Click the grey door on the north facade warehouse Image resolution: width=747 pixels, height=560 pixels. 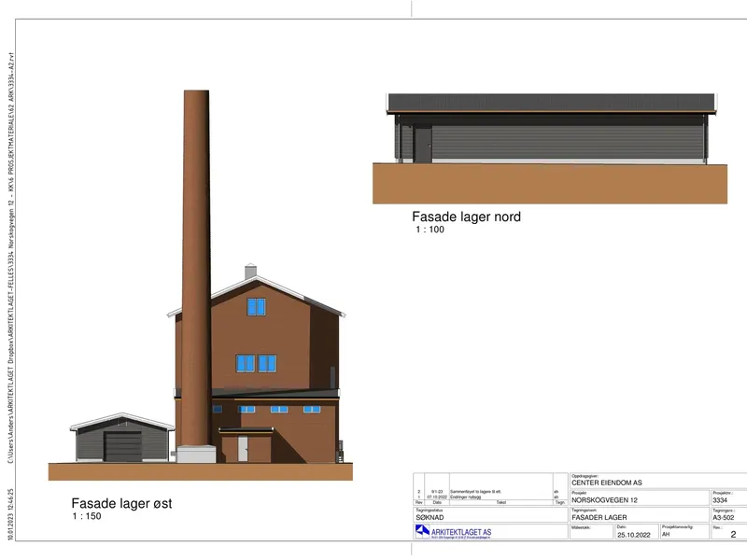tap(422, 144)
